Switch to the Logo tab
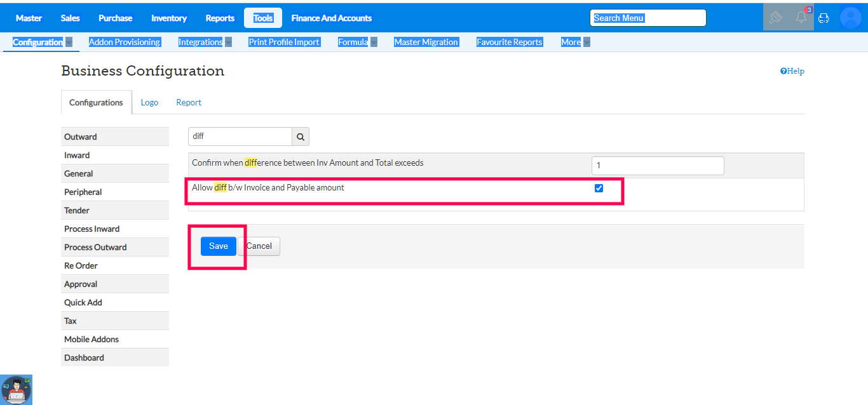The image size is (868, 405). [x=149, y=102]
